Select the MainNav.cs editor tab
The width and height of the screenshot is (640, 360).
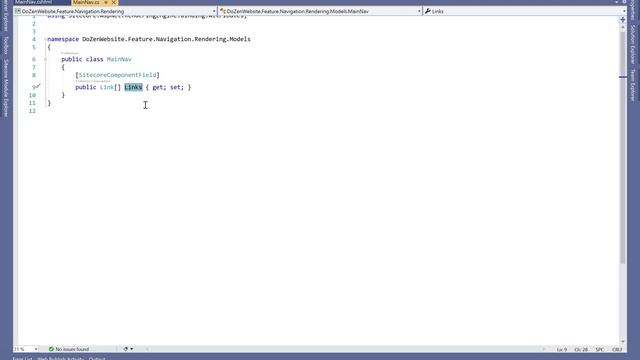coord(86,2)
